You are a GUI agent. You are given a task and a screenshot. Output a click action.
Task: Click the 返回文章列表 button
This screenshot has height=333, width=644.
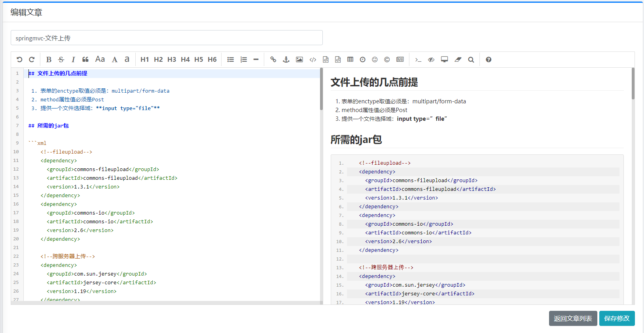[x=573, y=318]
